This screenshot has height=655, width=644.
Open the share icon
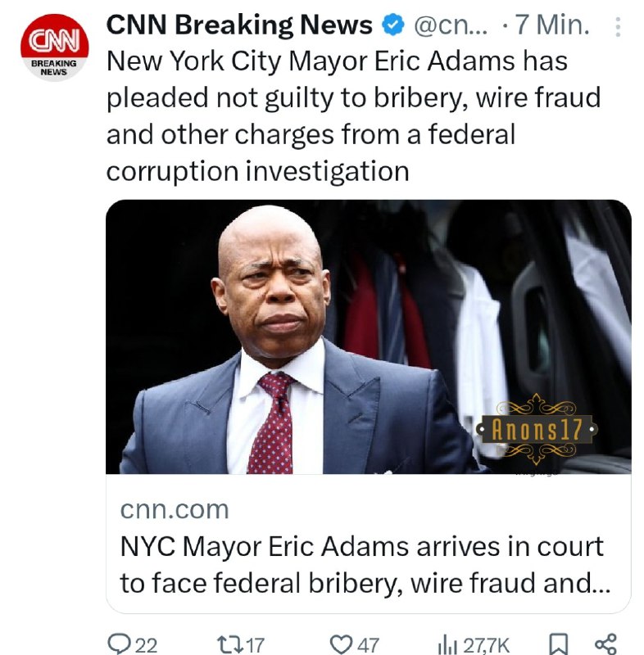[605, 644]
